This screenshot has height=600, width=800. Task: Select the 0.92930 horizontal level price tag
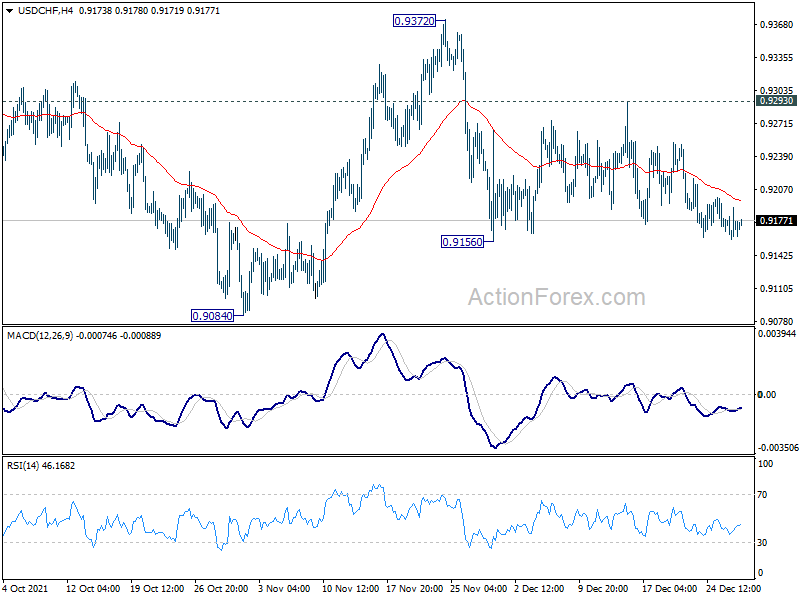pos(777,101)
